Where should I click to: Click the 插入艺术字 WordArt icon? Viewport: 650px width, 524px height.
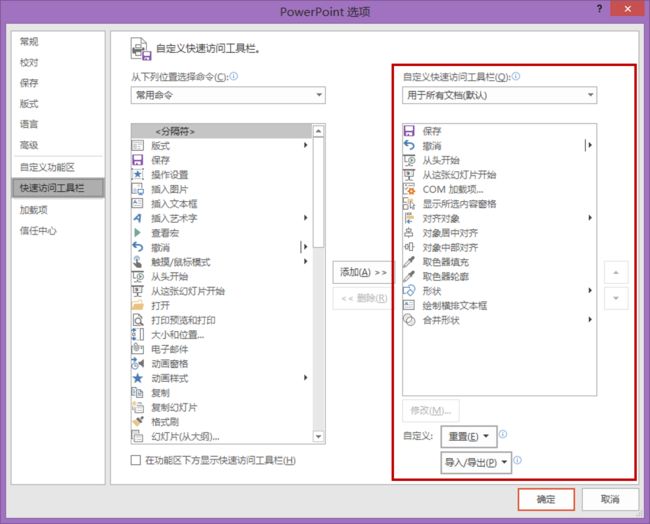coord(138,218)
